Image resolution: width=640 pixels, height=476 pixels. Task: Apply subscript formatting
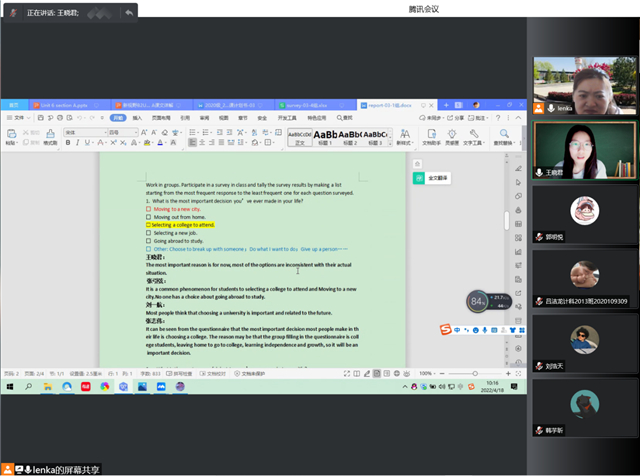pyautogui.click(x=123, y=142)
